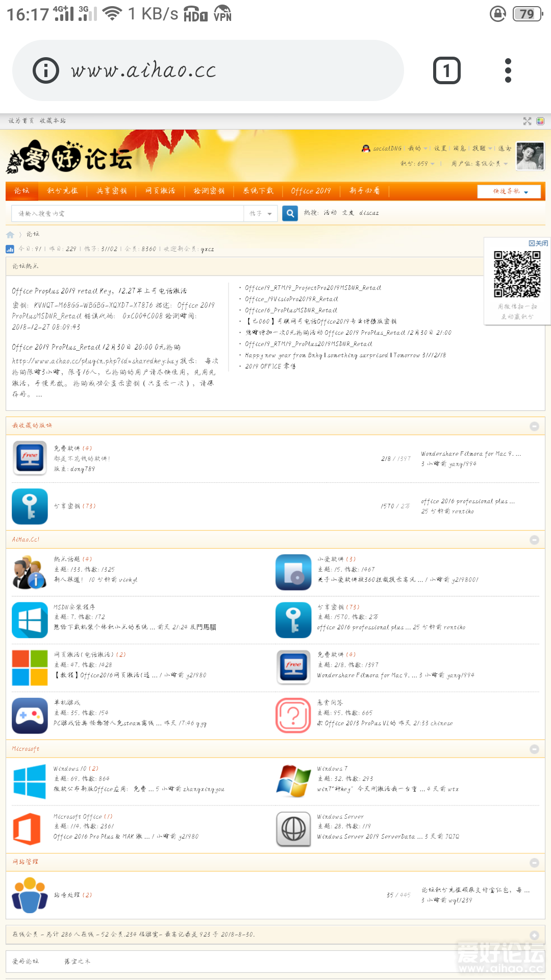
Task: Open the 热点话题 people icon
Action: pos(30,572)
